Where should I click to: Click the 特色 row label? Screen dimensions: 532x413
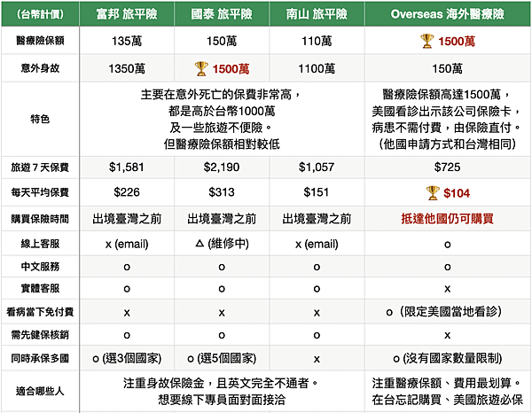coord(40,119)
